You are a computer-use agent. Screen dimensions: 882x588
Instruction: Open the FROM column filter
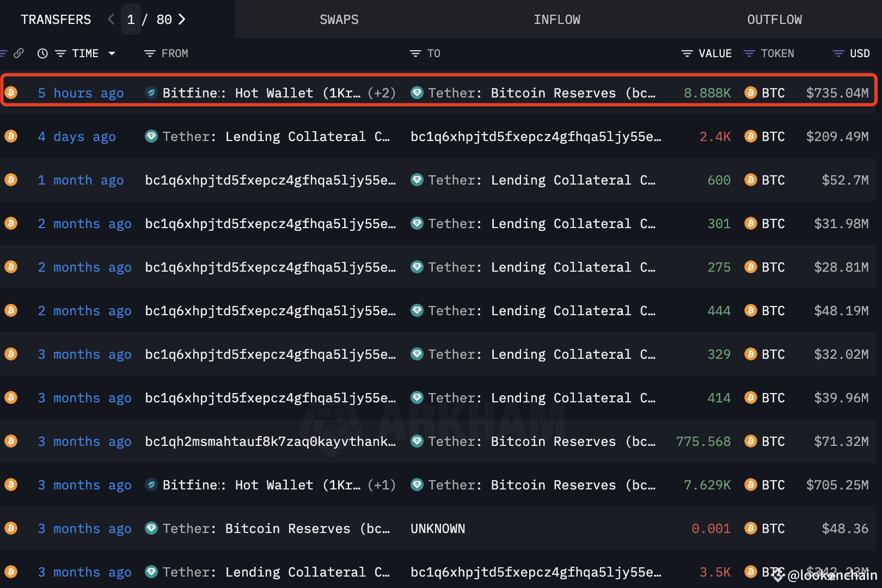[149, 53]
